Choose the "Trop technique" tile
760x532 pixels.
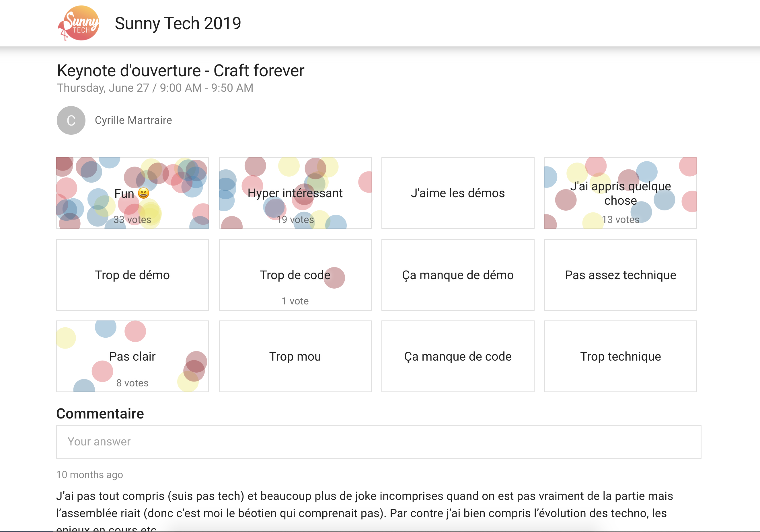click(x=620, y=356)
